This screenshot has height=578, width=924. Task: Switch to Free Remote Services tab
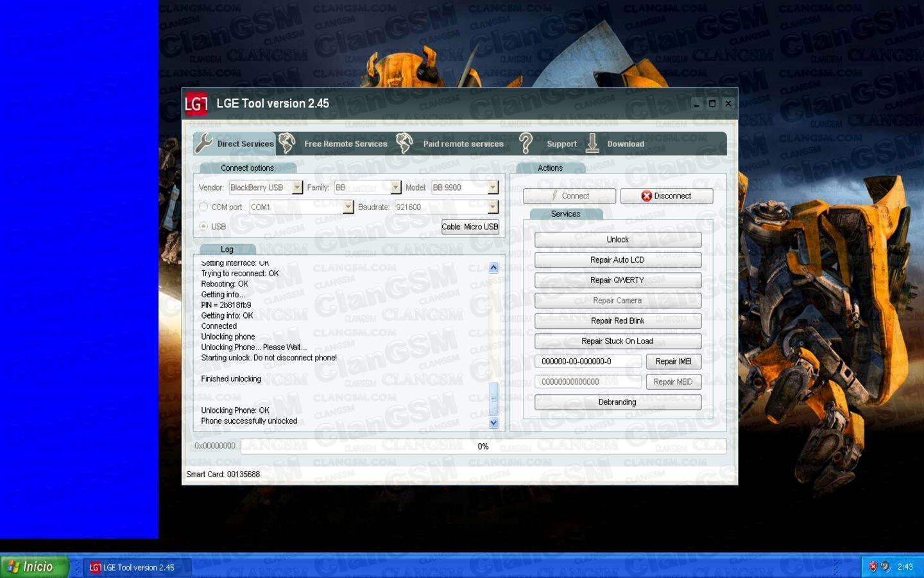(x=334, y=143)
